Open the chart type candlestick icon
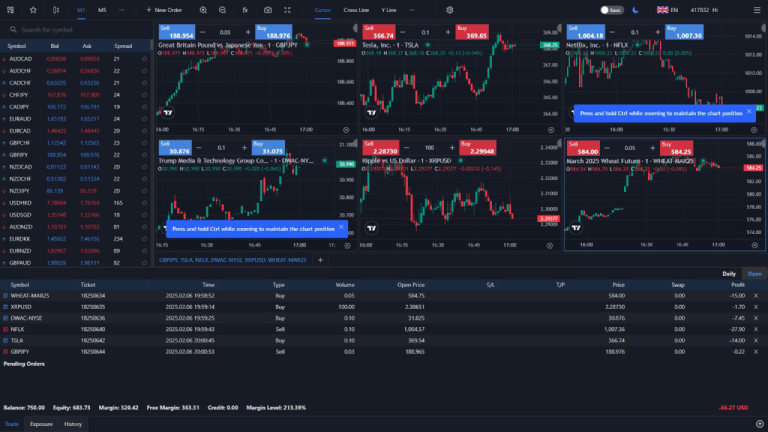The image size is (768, 432). [x=56, y=10]
